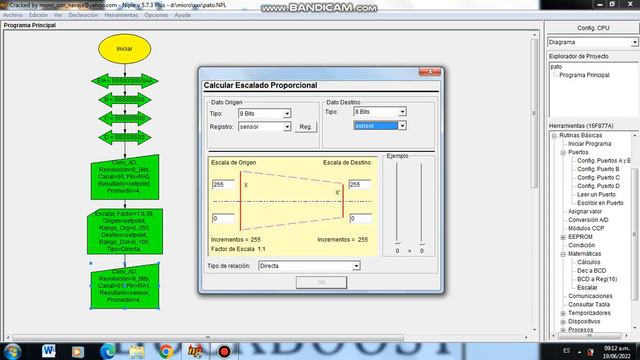
Task: Click the Iniciar start ellipse in flowchart
Action: coord(124,49)
